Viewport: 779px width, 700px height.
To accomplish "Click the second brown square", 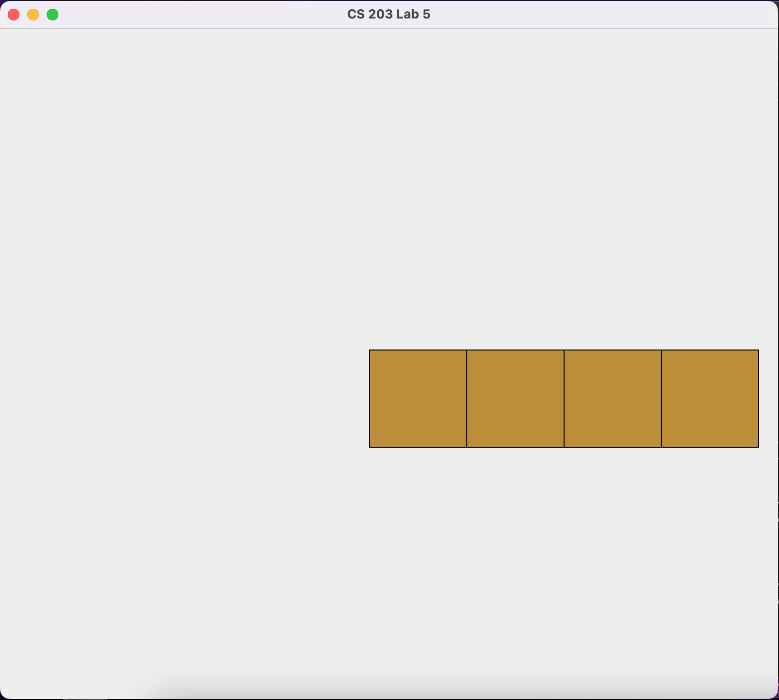I will (x=515, y=399).
